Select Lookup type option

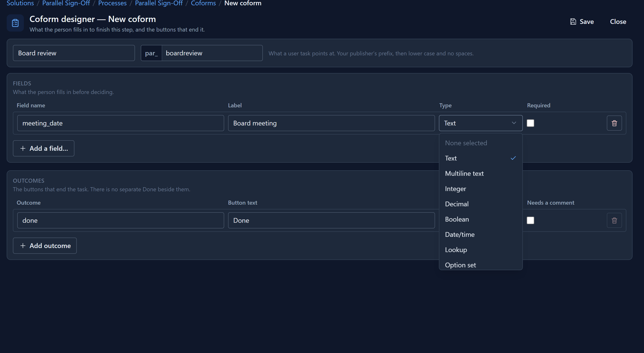[481, 250]
